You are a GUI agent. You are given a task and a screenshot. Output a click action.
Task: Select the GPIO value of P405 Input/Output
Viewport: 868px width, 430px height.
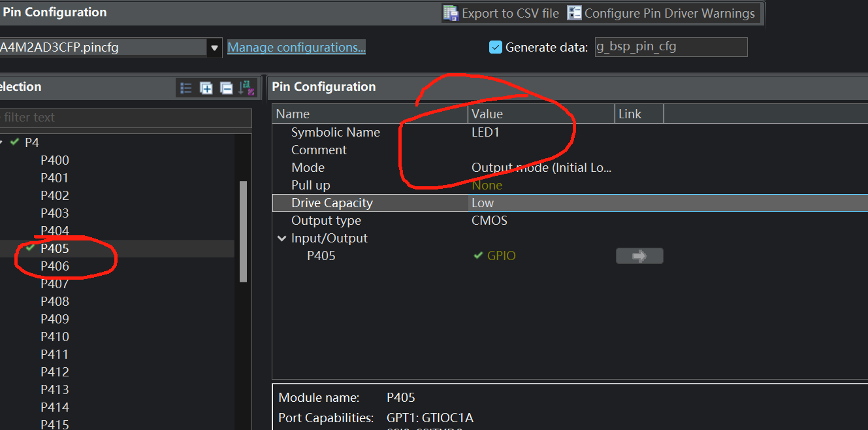501,256
